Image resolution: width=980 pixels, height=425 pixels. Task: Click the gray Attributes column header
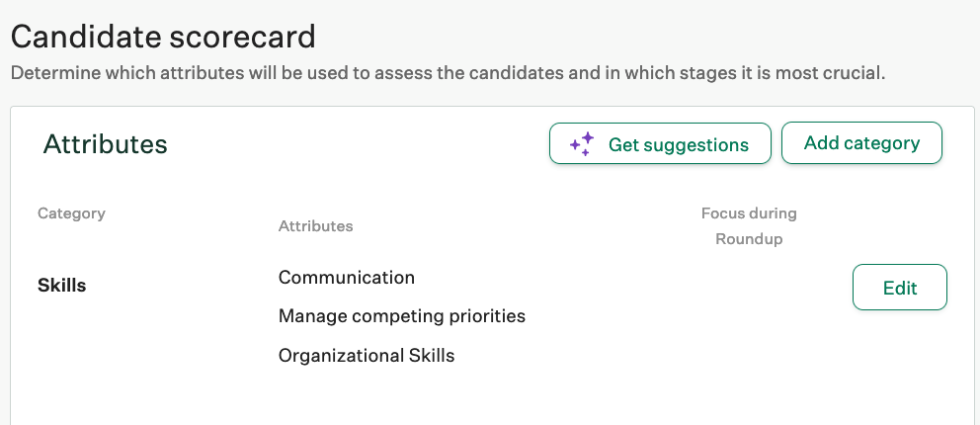click(315, 226)
